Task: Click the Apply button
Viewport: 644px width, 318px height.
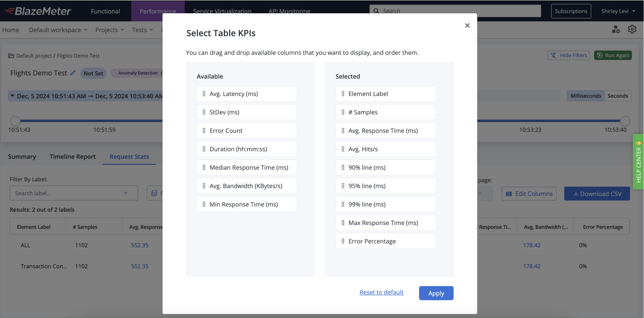Action: pyautogui.click(x=436, y=293)
